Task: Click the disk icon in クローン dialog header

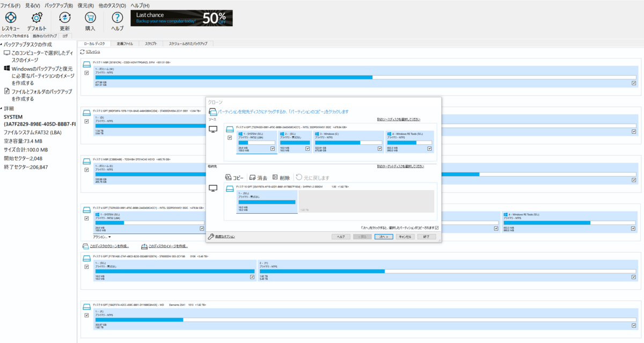Action: 213,112
